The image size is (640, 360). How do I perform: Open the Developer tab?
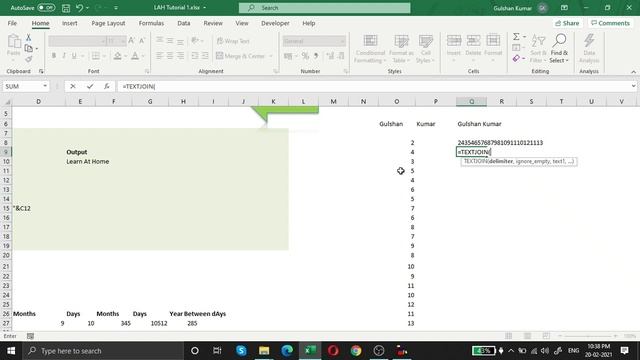coord(275,23)
